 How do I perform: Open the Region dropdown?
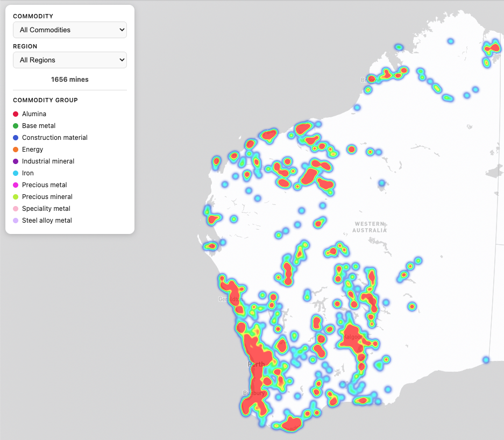69,60
